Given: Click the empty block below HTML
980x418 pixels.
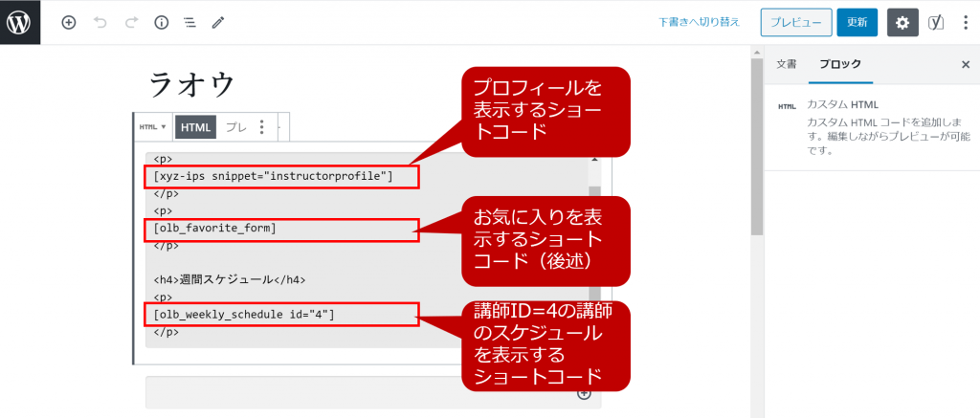Looking at the screenshot, I should click(x=373, y=392).
